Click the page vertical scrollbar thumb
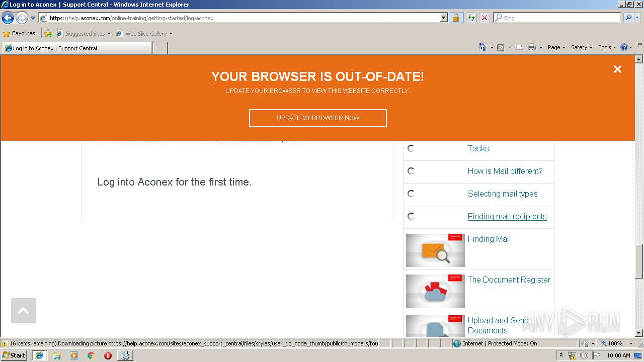The image size is (644, 362). [639, 261]
